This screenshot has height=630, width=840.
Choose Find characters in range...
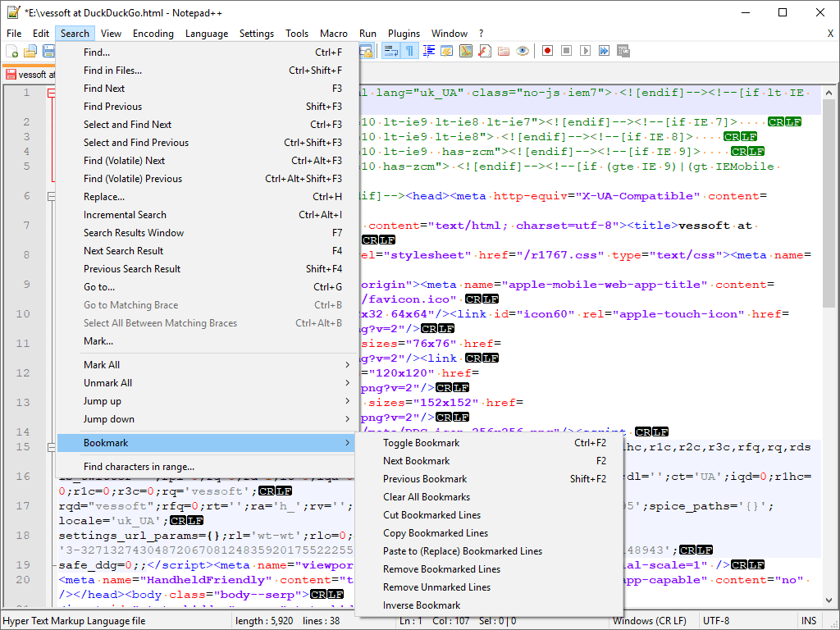click(x=205, y=467)
